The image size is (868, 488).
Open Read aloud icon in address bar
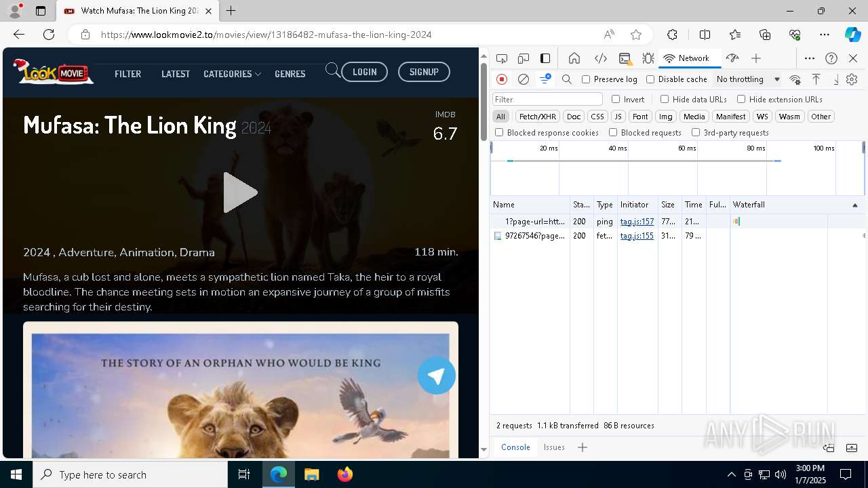click(x=609, y=35)
